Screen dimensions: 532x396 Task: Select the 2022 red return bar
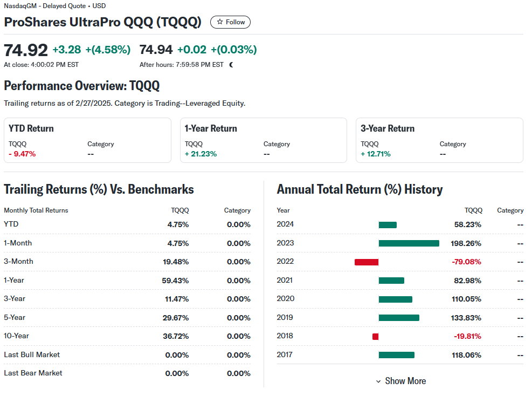[x=367, y=262]
